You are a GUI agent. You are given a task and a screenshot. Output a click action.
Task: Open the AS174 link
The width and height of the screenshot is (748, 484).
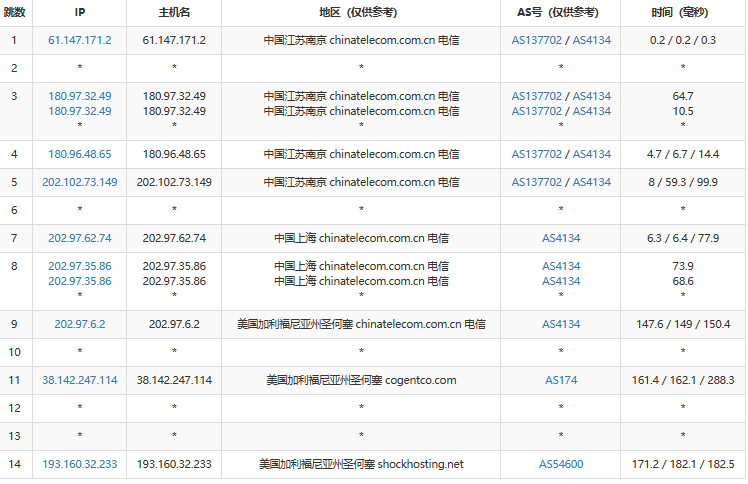pyautogui.click(x=561, y=380)
